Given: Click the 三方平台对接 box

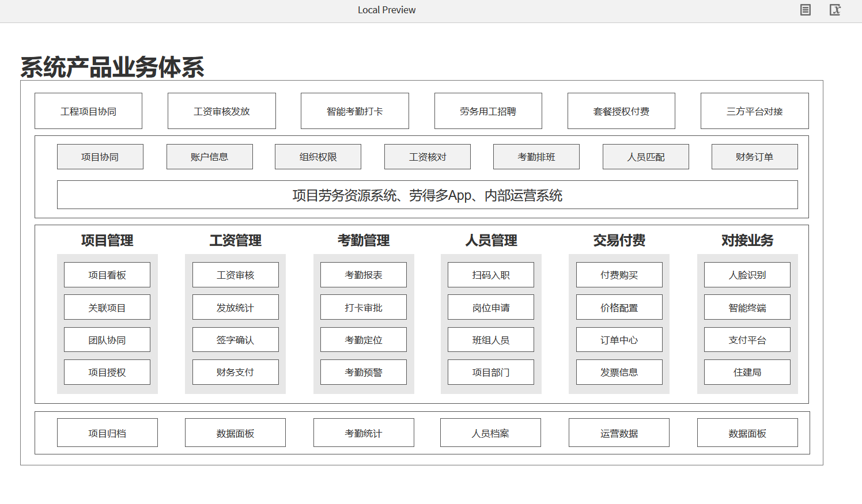Looking at the screenshot, I should coord(755,111).
